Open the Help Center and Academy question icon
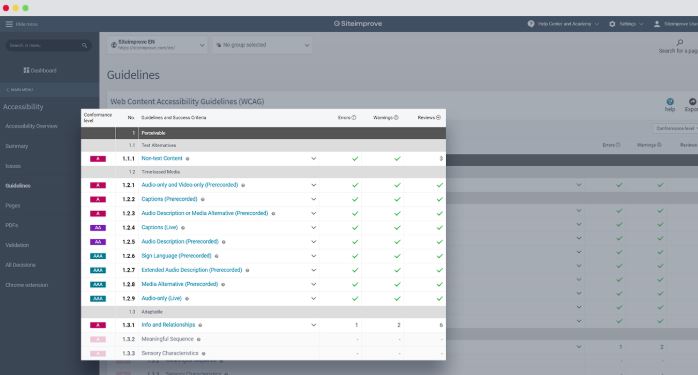Viewport: 698px width, 375px height. click(x=531, y=24)
